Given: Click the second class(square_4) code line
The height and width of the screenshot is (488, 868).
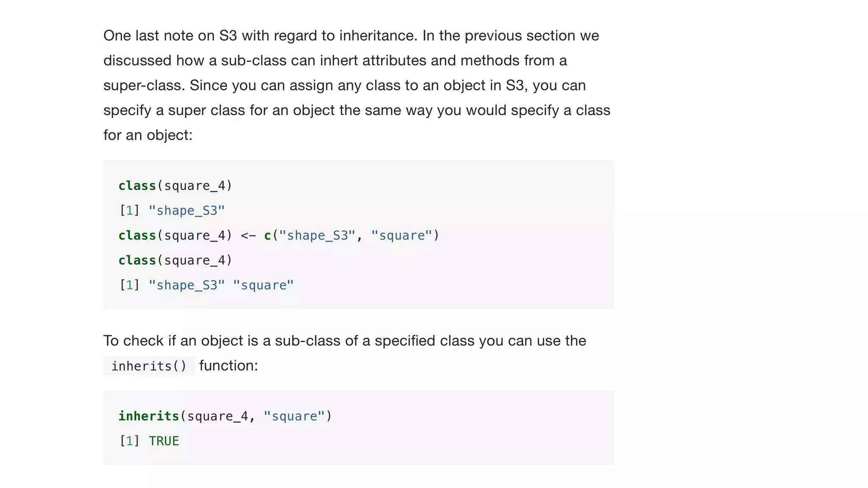Looking at the screenshot, I should pos(175,260).
